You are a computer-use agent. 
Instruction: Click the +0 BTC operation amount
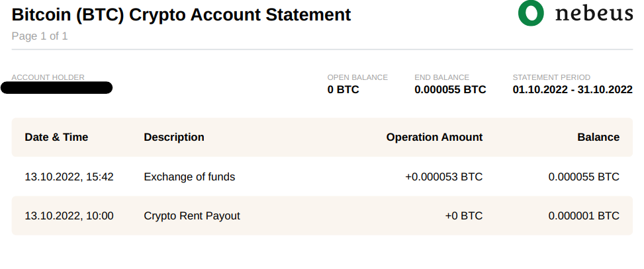point(464,215)
